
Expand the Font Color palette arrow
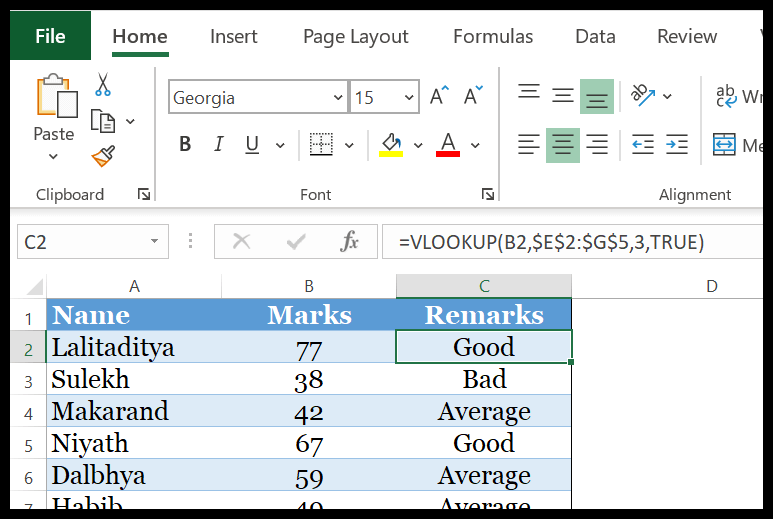click(475, 145)
